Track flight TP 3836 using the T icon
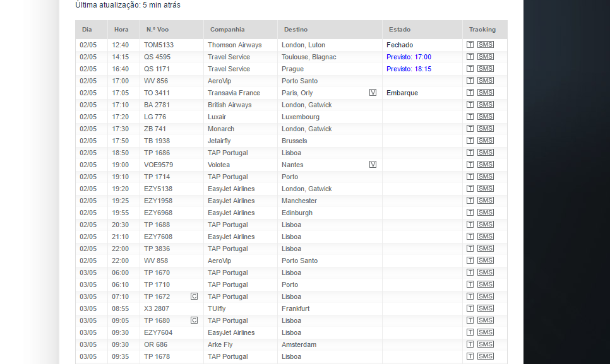Screen dimensions: 610x364 470,249
